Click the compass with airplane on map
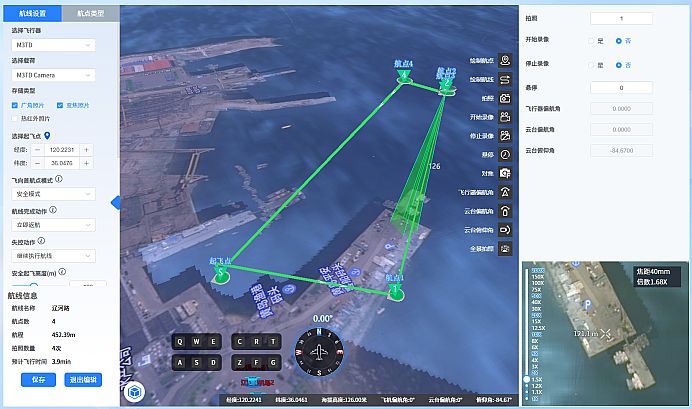The image size is (692, 409). (319, 352)
